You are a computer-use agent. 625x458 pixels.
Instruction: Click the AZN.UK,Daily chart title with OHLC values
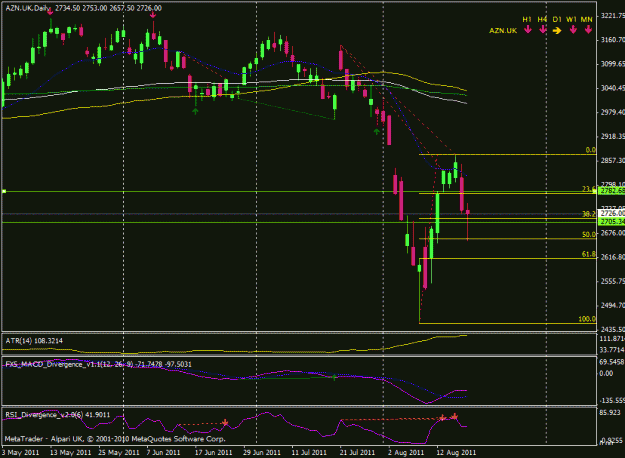[84, 8]
